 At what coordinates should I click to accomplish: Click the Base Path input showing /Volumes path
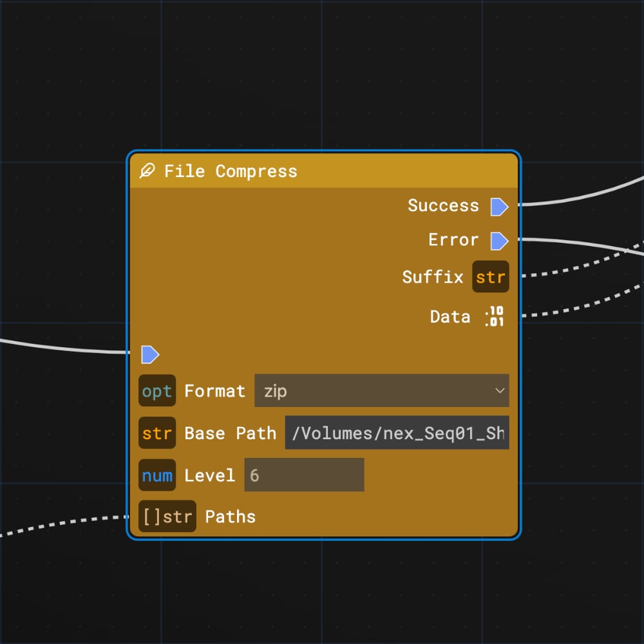click(396, 433)
